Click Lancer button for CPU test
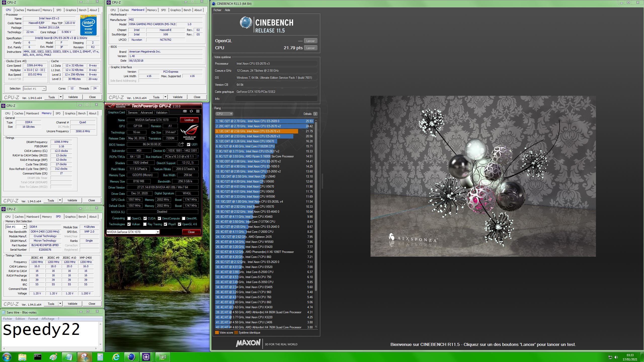The height and width of the screenshot is (362, 644). [x=310, y=48]
